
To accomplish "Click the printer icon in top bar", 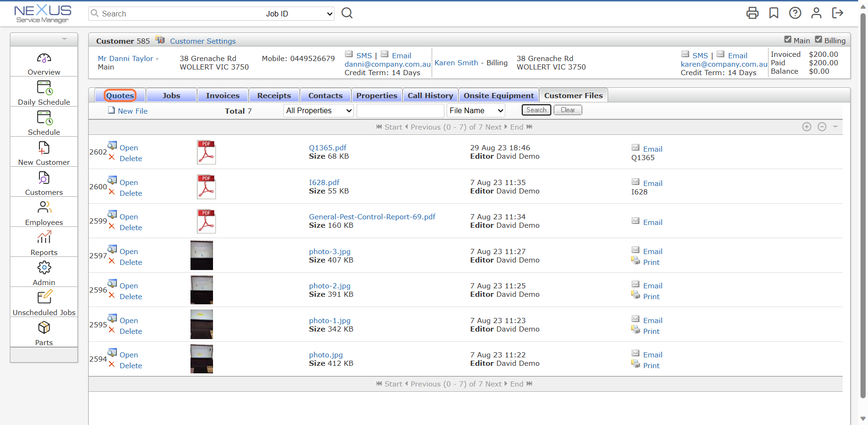I will (x=753, y=13).
